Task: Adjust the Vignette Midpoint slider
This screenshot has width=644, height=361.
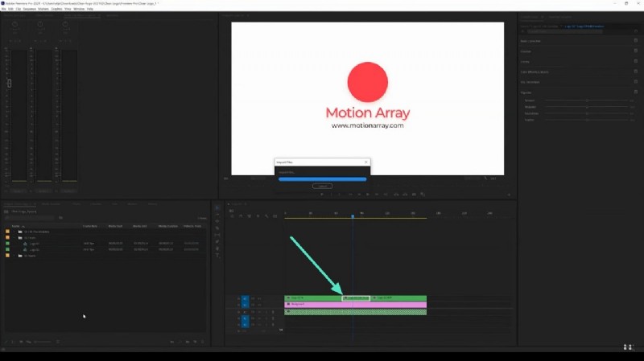Action: coord(587,107)
